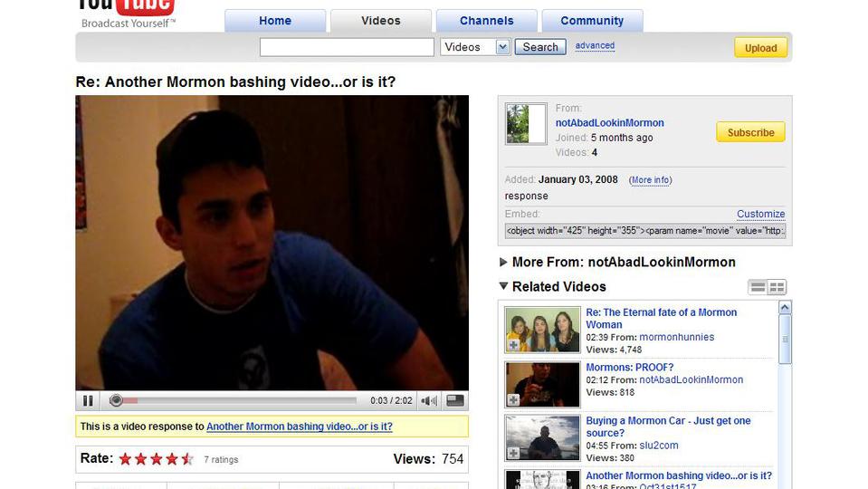
Task: Add 'Re: The Eternal fate' video to QuickList
Action: 513,345
